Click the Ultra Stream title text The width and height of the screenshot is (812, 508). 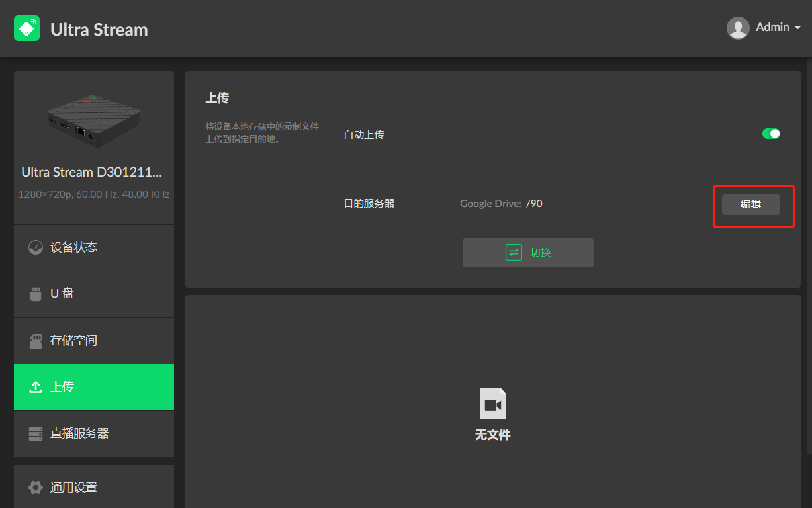click(x=99, y=30)
